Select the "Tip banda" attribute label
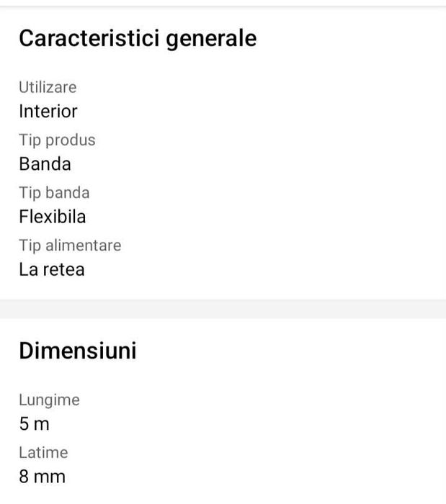Image resolution: width=446 pixels, height=504 pixels. tap(54, 192)
